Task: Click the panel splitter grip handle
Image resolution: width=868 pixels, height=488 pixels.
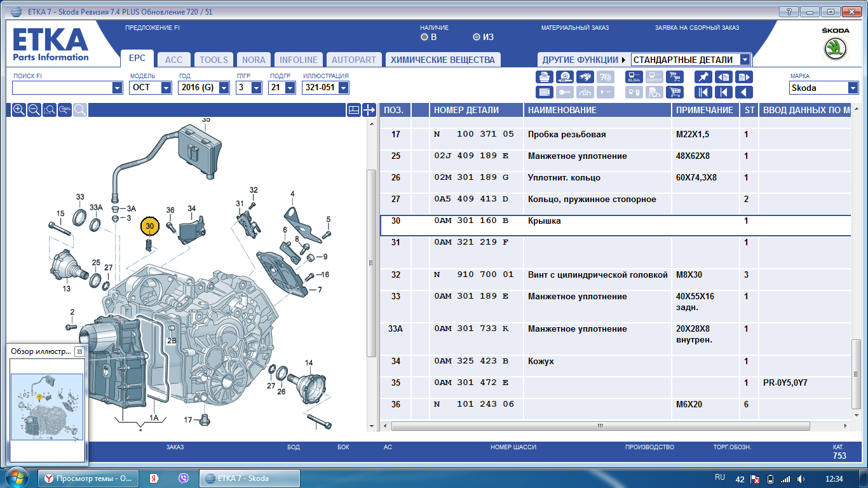Action: (x=371, y=263)
